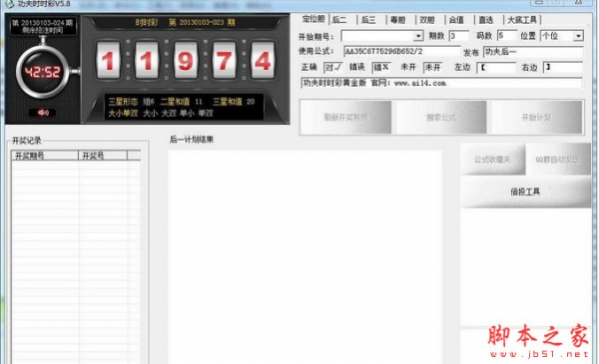Open the 后二 tab
The width and height of the screenshot is (599, 364).
[x=339, y=20]
